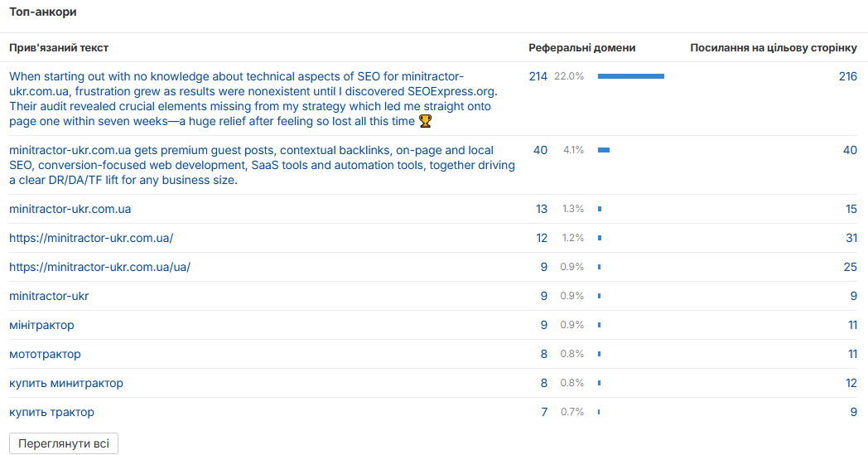Open the SEOExpress.org testimonial anchor text link
Viewport: 868px width, 455px height.
pyautogui.click(x=253, y=99)
